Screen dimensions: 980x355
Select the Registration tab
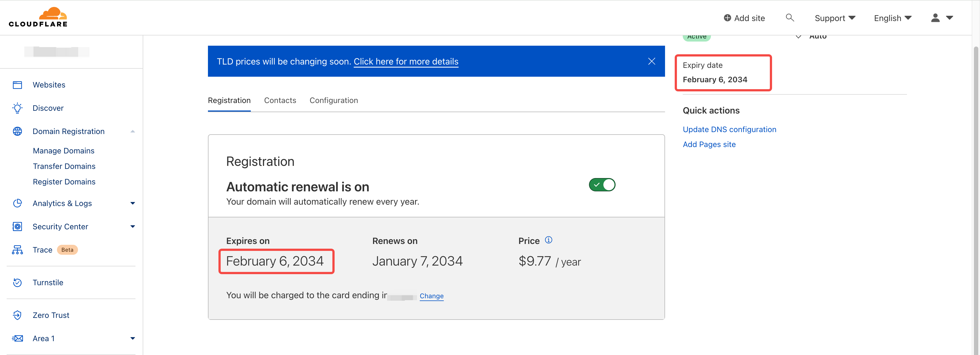[229, 100]
